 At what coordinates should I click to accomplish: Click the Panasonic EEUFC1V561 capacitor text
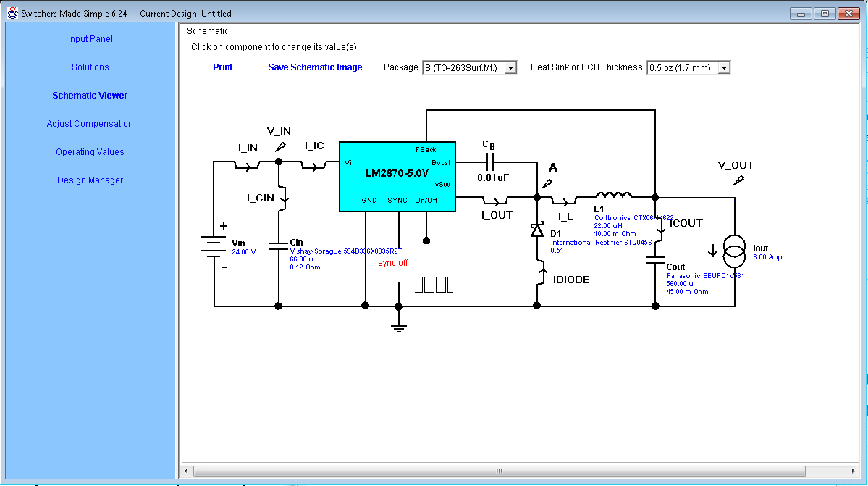pos(705,276)
